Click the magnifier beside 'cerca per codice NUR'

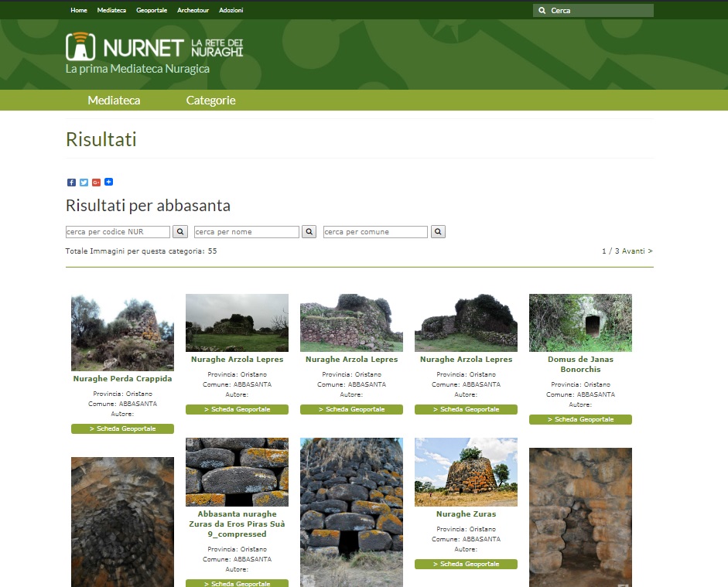coord(180,231)
